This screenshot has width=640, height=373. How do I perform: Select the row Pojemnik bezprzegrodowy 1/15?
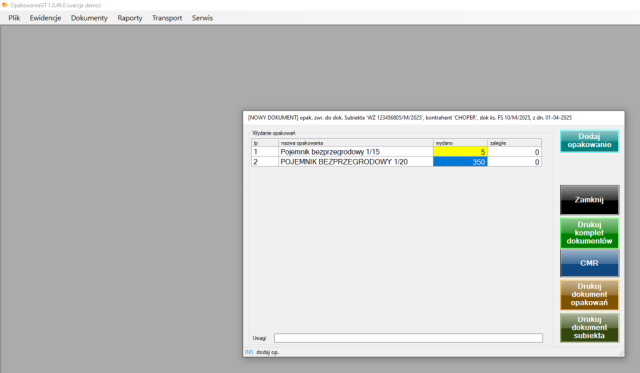(x=396, y=152)
